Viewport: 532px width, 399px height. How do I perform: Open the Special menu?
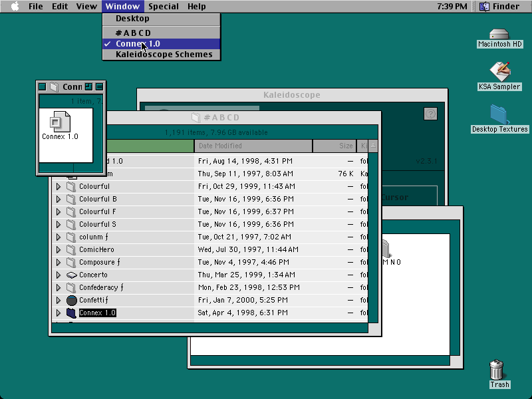[x=163, y=6]
